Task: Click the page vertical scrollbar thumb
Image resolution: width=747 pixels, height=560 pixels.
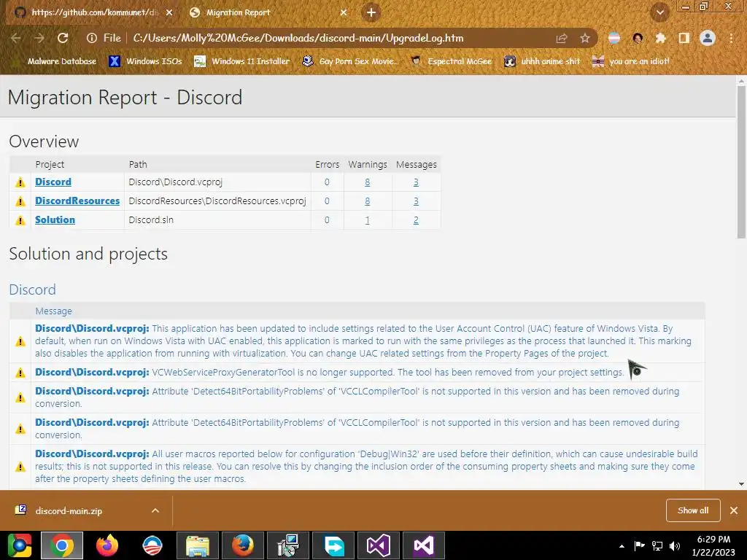Action: pyautogui.click(x=741, y=162)
